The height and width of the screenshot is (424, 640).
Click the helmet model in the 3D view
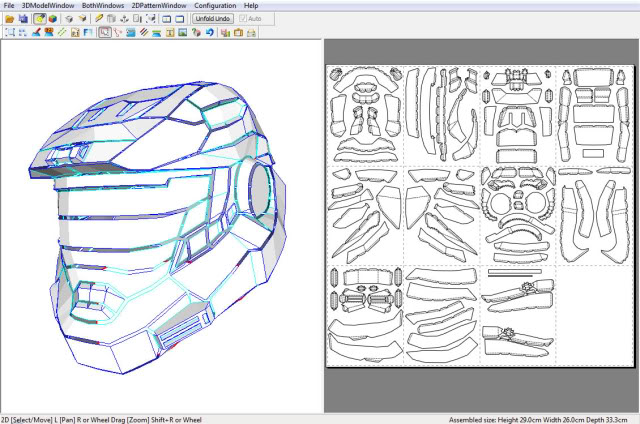coord(157,226)
